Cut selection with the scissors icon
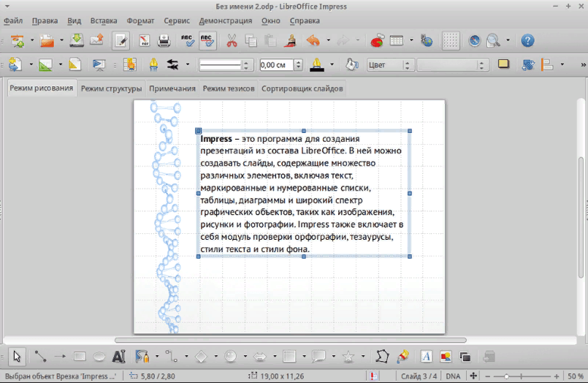This screenshot has width=588, height=383. pyautogui.click(x=232, y=40)
